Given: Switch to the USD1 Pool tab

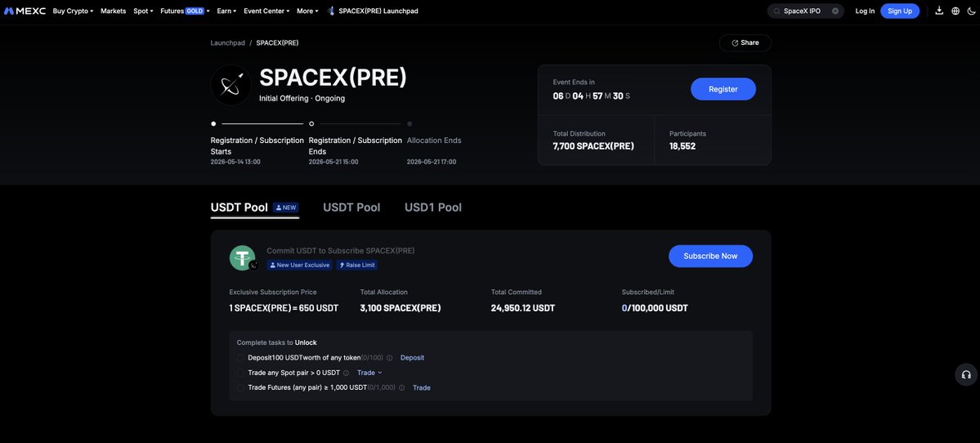Looking at the screenshot, I should tap(433, 208).
